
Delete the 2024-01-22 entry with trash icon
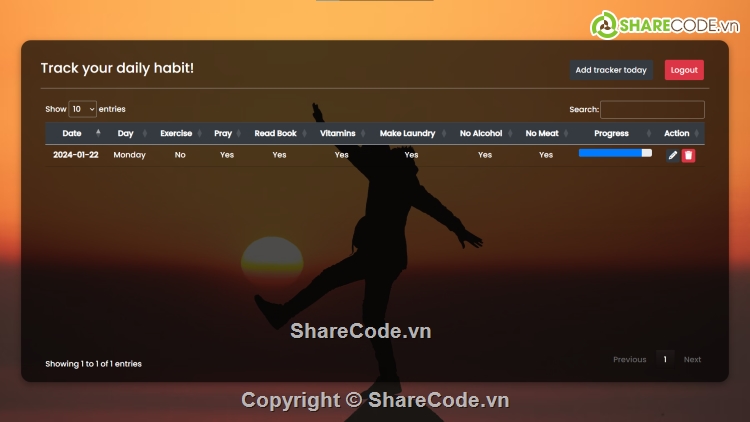point(688,155)
